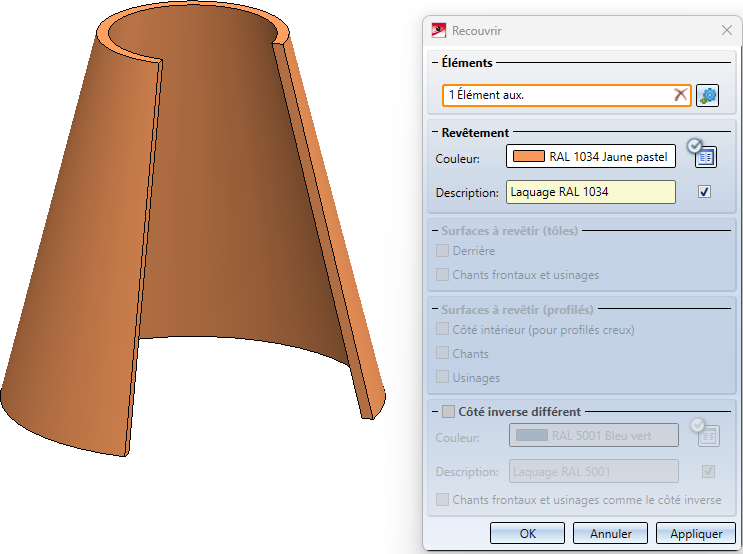Open RAL 5001 Bleu vert color field
Image resolution: width=743 pixels, height=554 pixels.
pyautogui.click(x=594, y=435)
